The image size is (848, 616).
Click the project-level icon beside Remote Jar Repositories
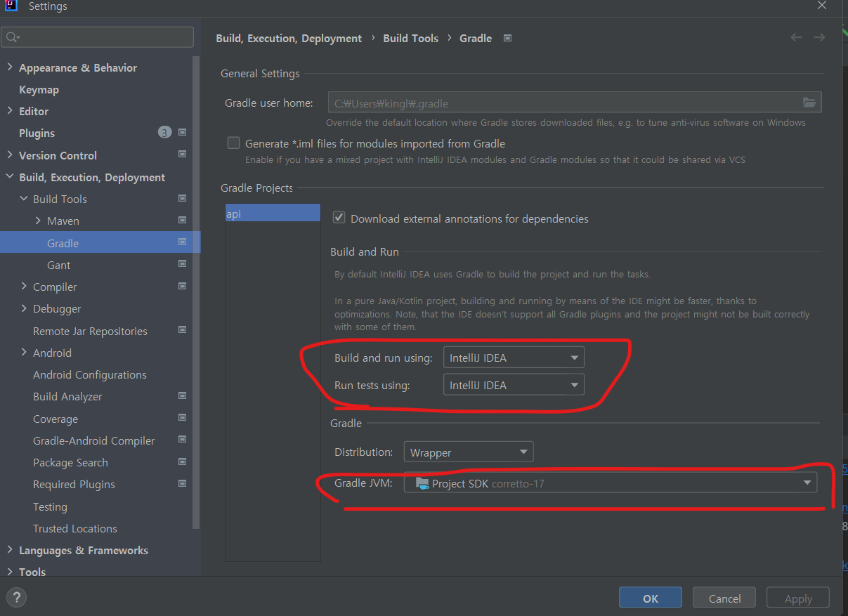[183, 330]
